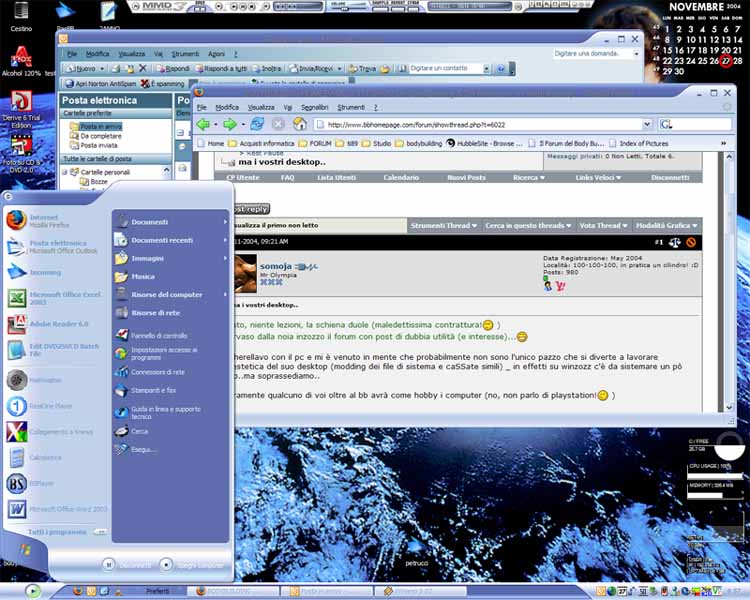Click Tutti i programmi in start menu
The width and height of the screenshot is (750, 600).
coord(56,532)
